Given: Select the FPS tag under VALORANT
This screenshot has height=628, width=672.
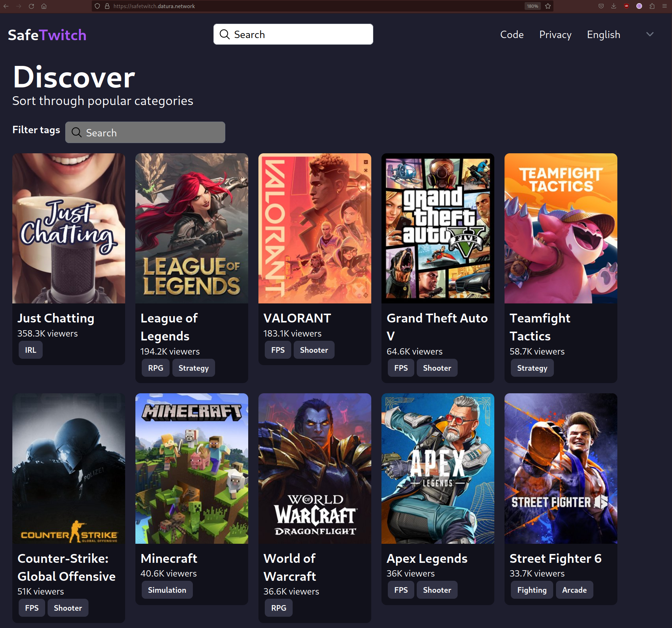Looking at the screenshot, I should [x=278, y=350].
